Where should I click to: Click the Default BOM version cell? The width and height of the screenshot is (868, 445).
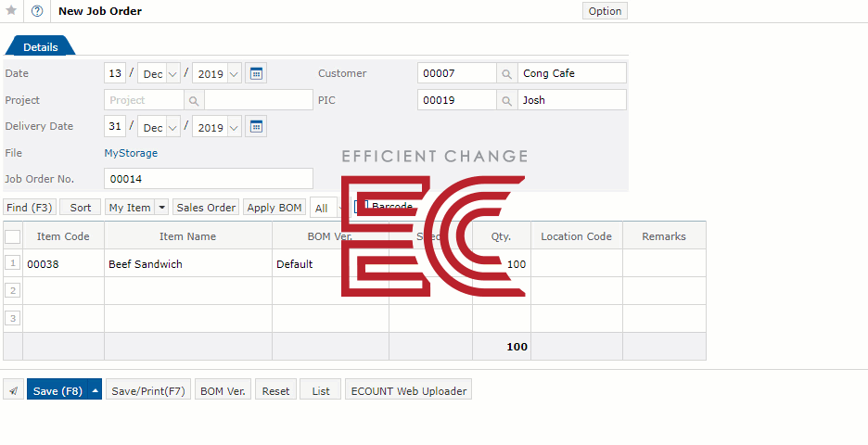[x=330, y=264]
